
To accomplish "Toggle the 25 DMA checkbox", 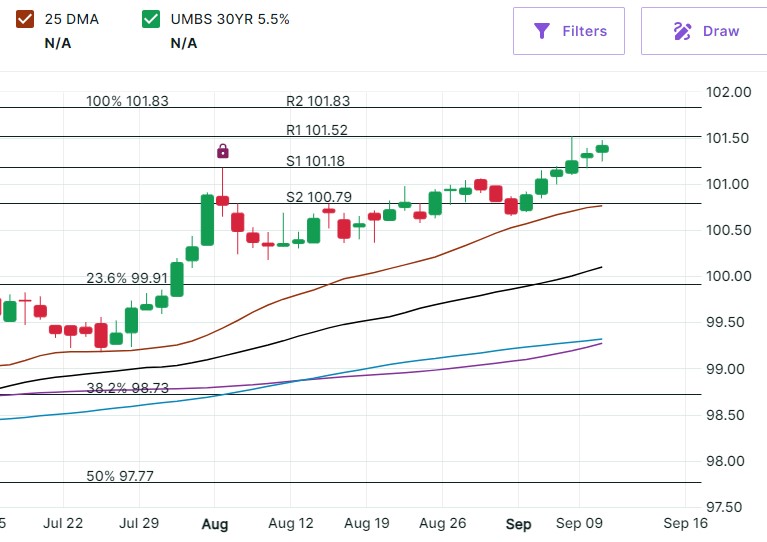I will point(25,19).
